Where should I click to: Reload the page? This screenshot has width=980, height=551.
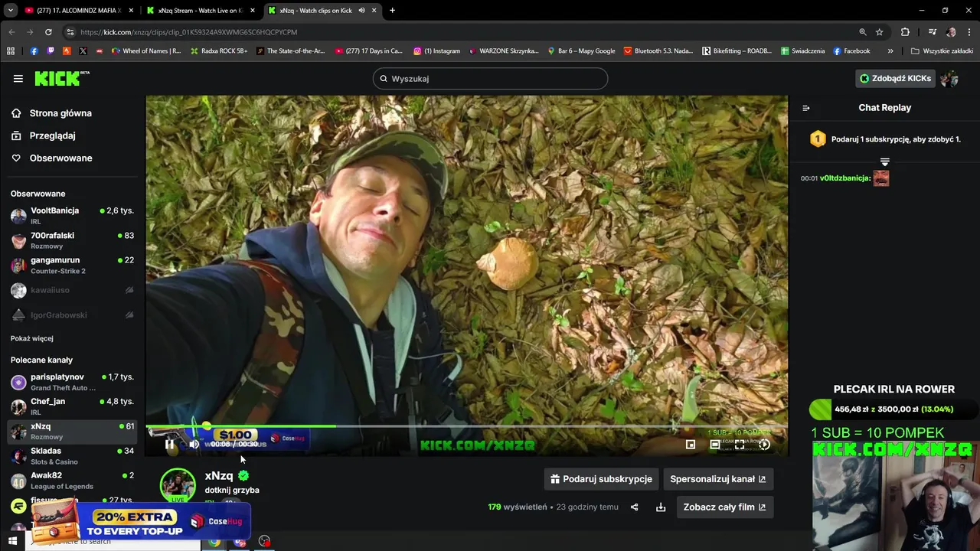[x=48, y=32]
